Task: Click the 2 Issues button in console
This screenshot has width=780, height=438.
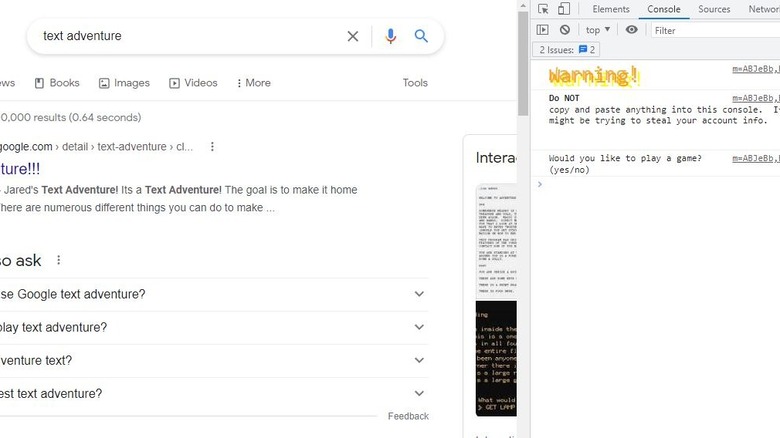Action: point(568,50)
